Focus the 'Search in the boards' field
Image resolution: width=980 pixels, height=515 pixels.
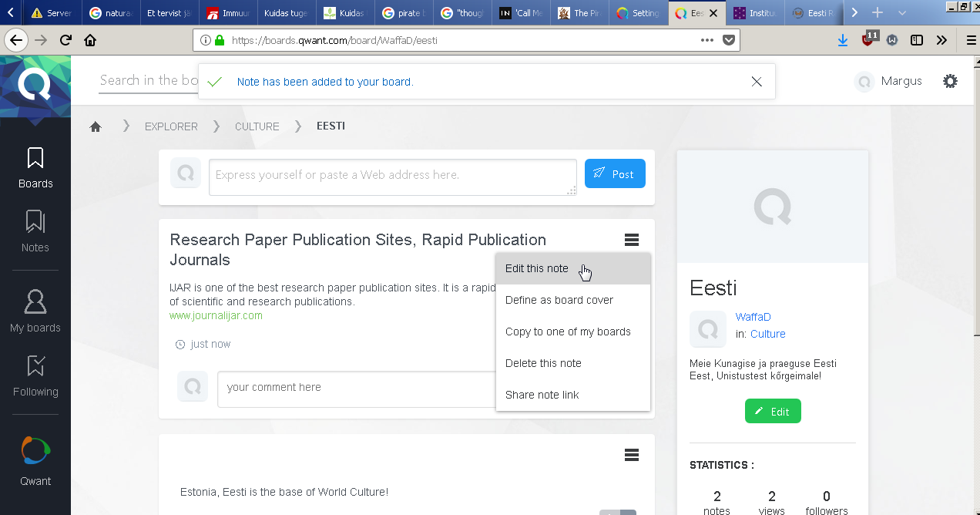(149, 81)
